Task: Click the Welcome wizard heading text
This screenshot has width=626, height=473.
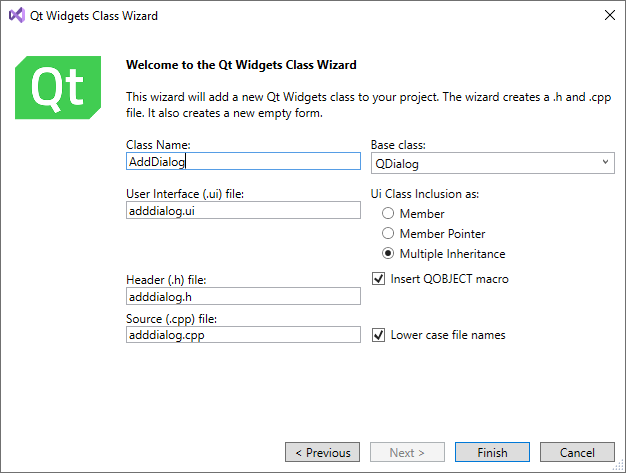Action: coord(241,65)
